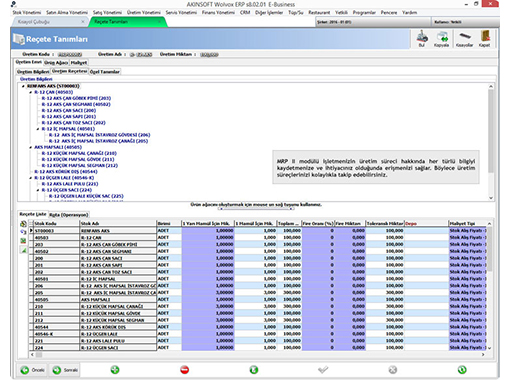Viewport: 510px width, 380px height.
Task: Click the recipe grid horizontal scrollbar thumb
Action: pyautogui.click(x=39, y=355)
